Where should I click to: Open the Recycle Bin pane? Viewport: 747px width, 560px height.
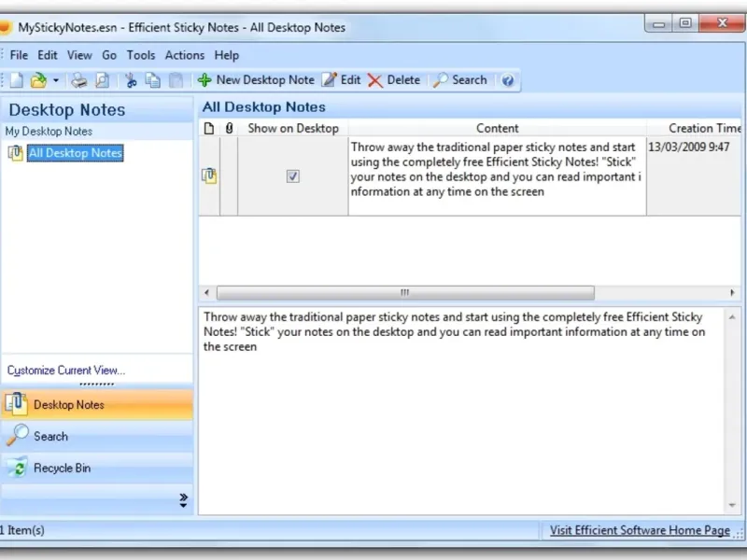[97, 469]
